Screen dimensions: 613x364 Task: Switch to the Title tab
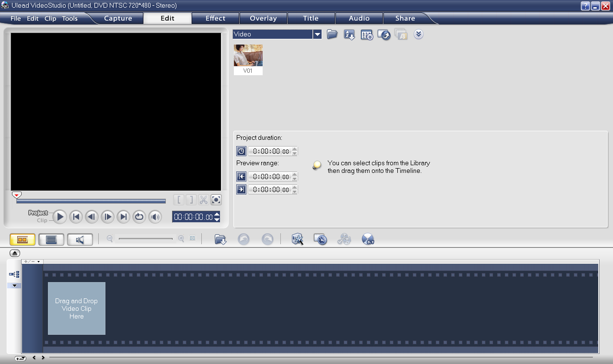pos(311,18)
